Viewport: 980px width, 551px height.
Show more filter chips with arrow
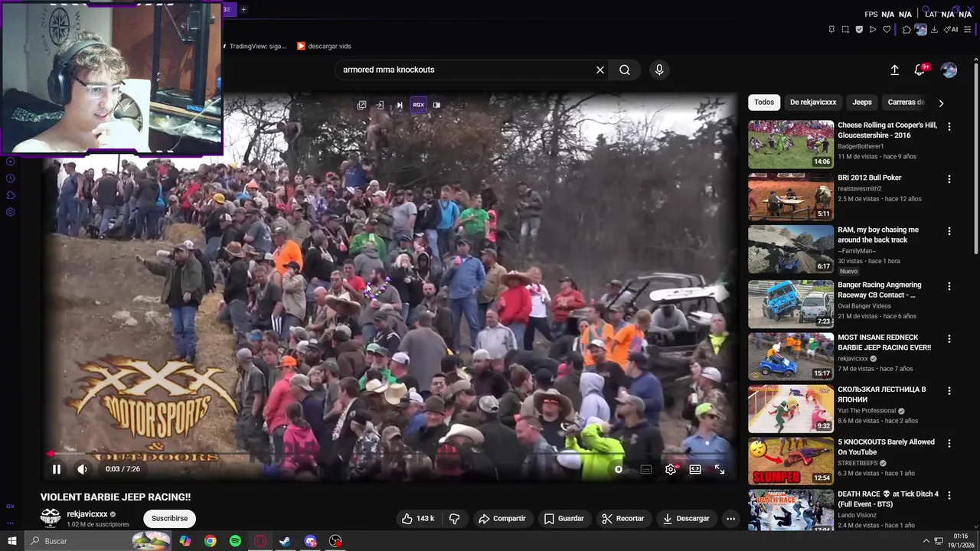coord(941,103)
